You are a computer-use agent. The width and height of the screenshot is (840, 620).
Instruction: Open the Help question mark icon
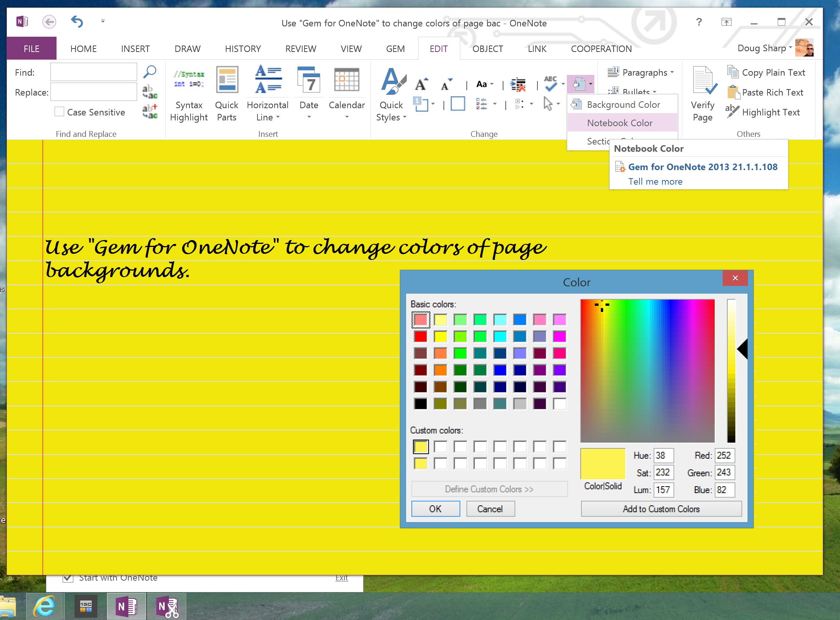pyautogui.click(x=699, y=22)
